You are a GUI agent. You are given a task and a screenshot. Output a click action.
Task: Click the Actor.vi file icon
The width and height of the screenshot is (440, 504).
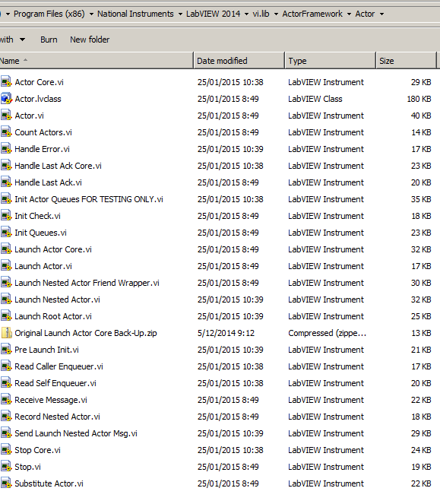coord(6,116)
